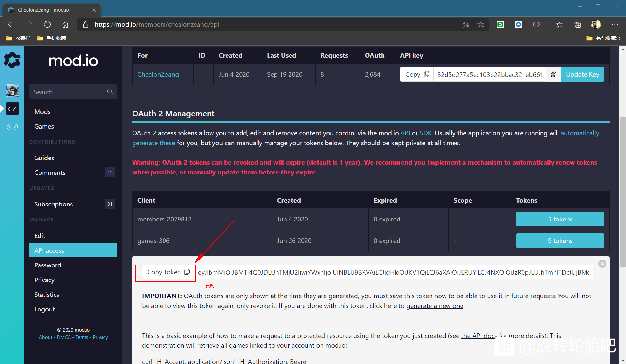626x364 pixels.
Task: Open the Statistics menu item
Action: tap(47, 295)
